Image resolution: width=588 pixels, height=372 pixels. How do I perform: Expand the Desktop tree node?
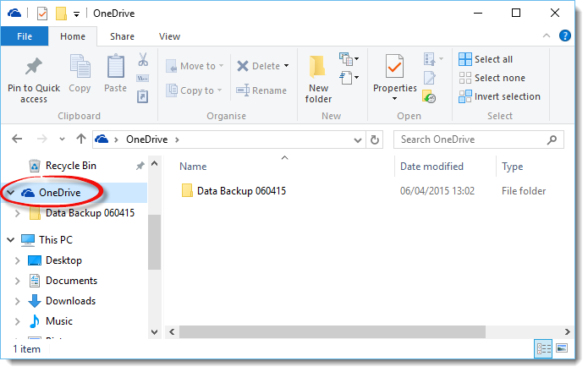click(17, 260)
